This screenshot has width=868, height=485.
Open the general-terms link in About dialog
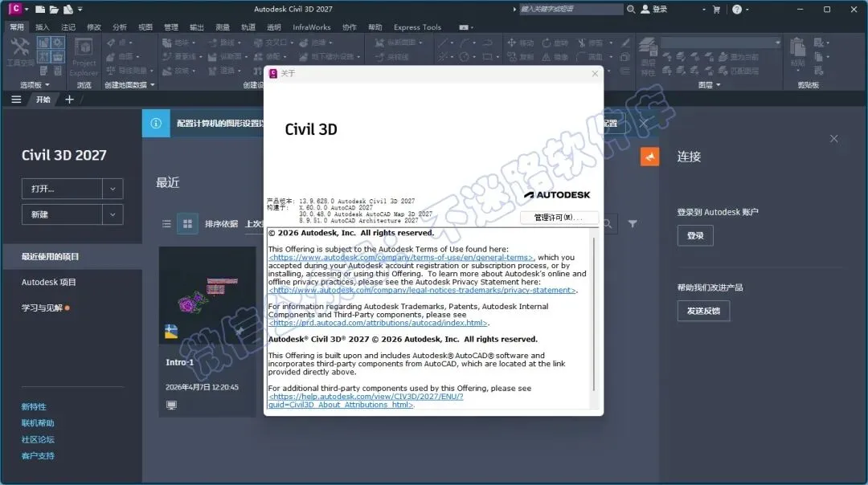click(x=401, y=257)
